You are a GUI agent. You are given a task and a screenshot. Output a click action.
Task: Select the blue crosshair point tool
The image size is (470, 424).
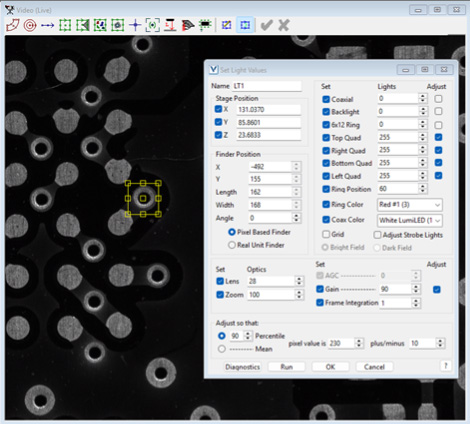135,25
